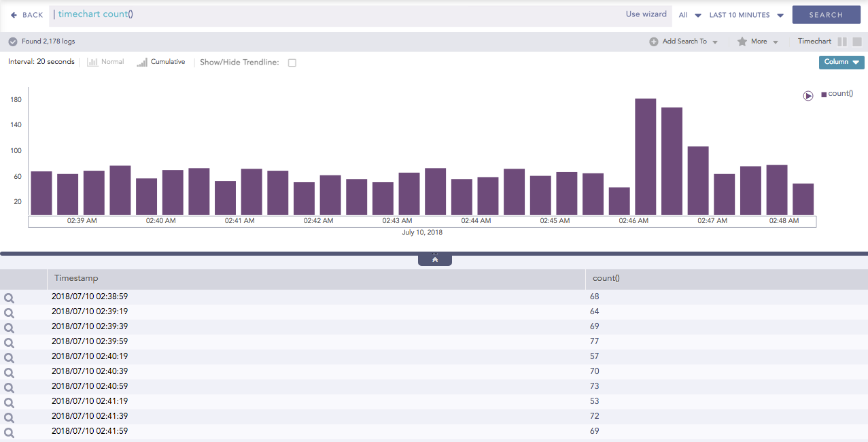Click the Use wizard link
This screenshot has height=442, width=868.
click(646, 14)
